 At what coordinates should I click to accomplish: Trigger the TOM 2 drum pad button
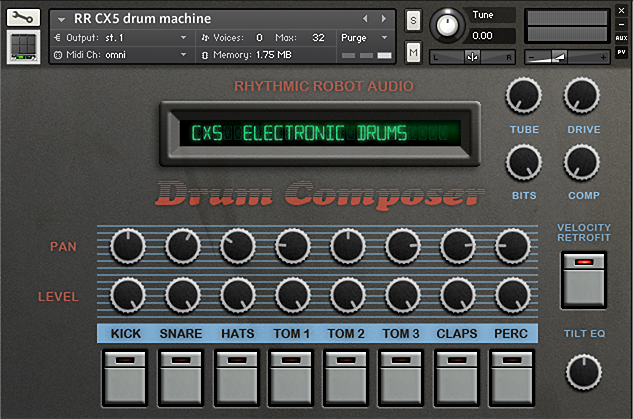(x=346, y=378)
